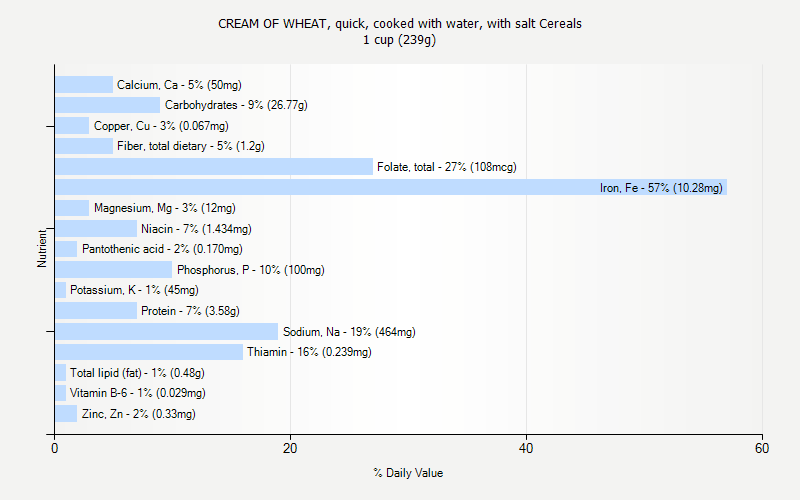Select the Niacin label
Viewport: 800px width, 500px height.
point(196,229)
